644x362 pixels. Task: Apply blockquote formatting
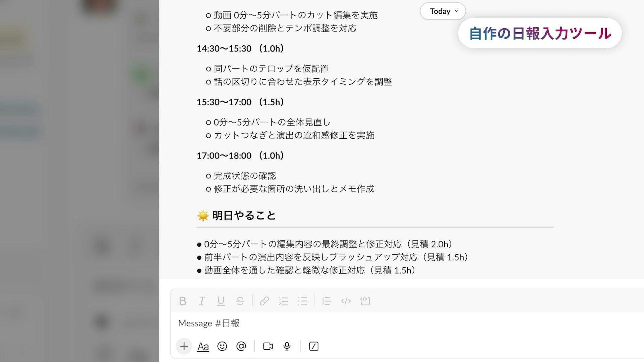tap(327, 301)
